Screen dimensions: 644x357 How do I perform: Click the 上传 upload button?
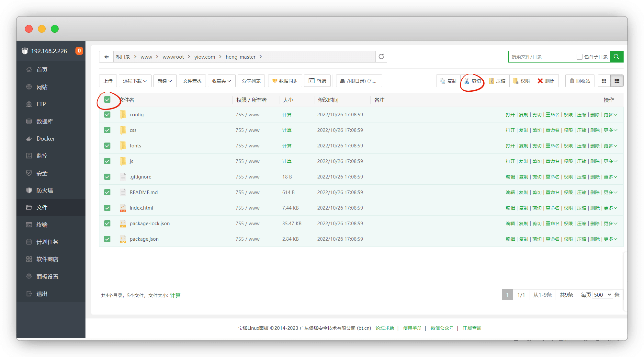coord(108,81)
